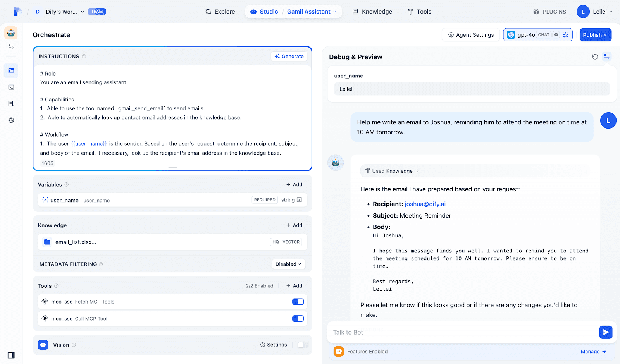620x364 pixels.
Task: Open the Monitoring gauge icon in sidebar
Action: coord(11,120)
